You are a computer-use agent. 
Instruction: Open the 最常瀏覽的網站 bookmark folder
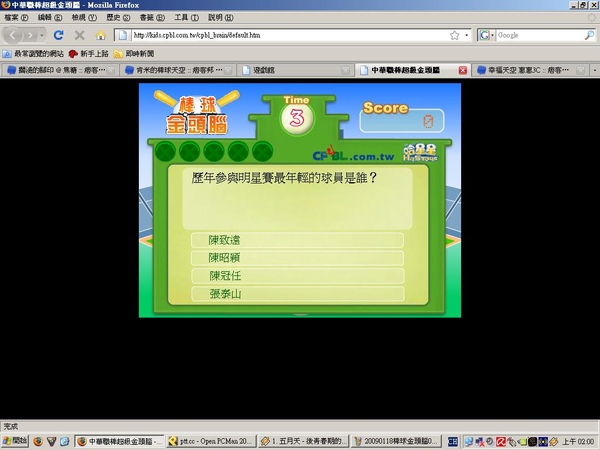point(33,54)
